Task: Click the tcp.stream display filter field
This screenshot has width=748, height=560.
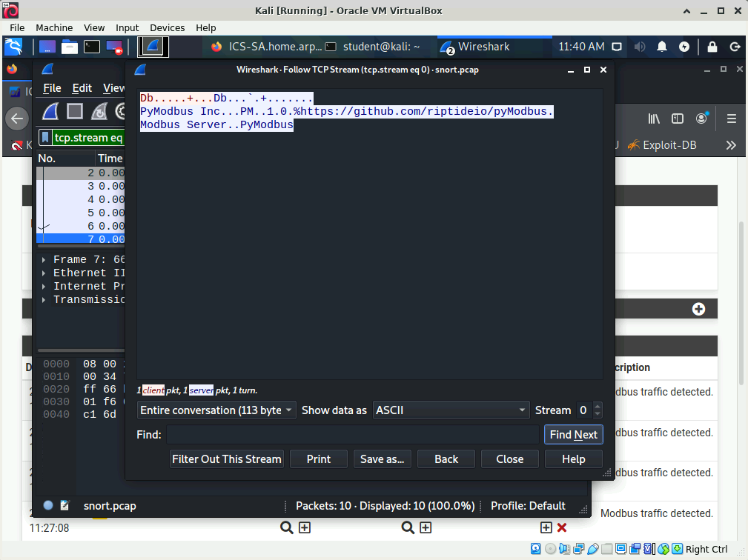Action: click(88, 138)
